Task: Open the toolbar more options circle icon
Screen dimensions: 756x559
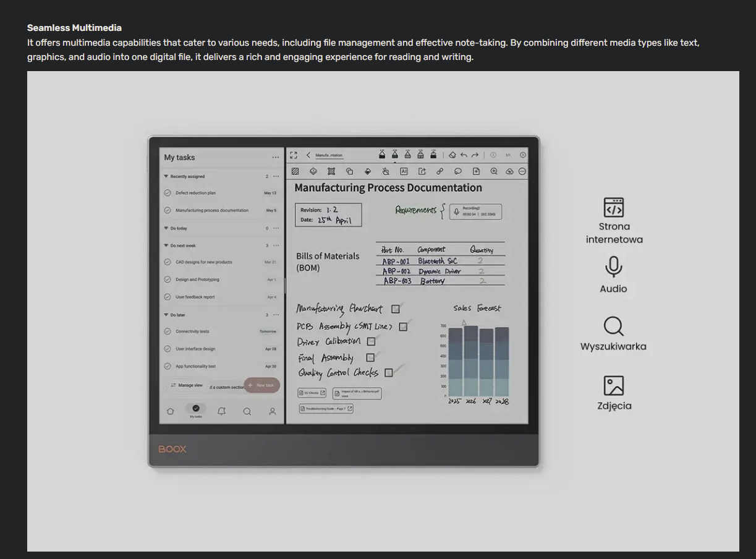Action: pyautogui.click(x=522, y=171)
